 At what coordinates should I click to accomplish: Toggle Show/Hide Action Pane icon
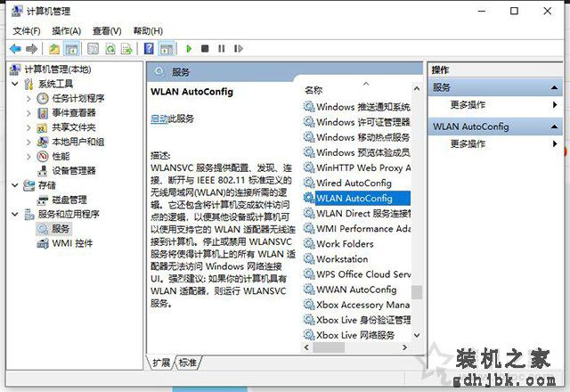coord(167,48)
